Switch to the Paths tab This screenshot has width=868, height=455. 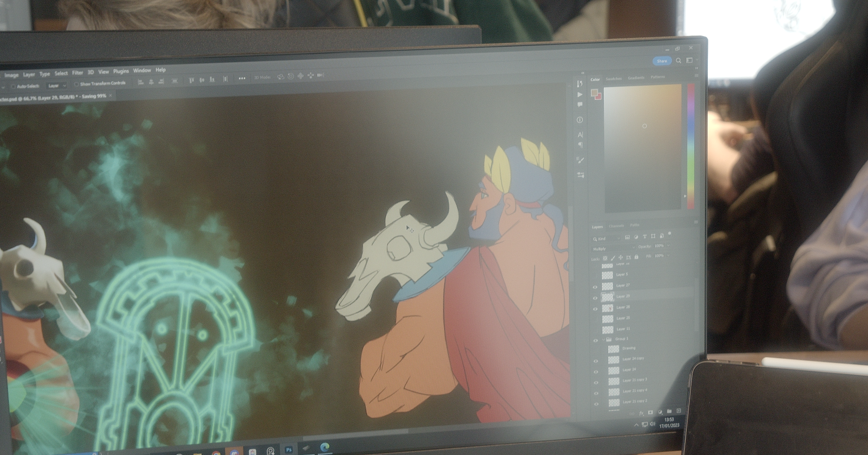pos(635,225)
